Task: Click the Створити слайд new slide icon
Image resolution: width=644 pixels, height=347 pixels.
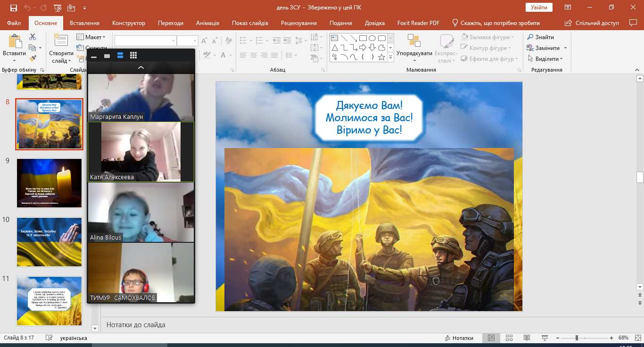Action: (x=61, y=40)
